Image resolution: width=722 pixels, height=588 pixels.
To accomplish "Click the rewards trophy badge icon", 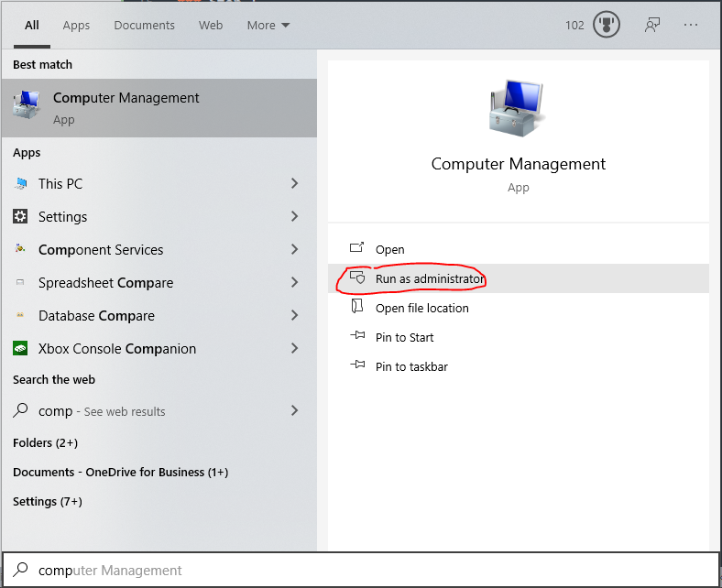I will pyautogui.click(x=606, y=25).
